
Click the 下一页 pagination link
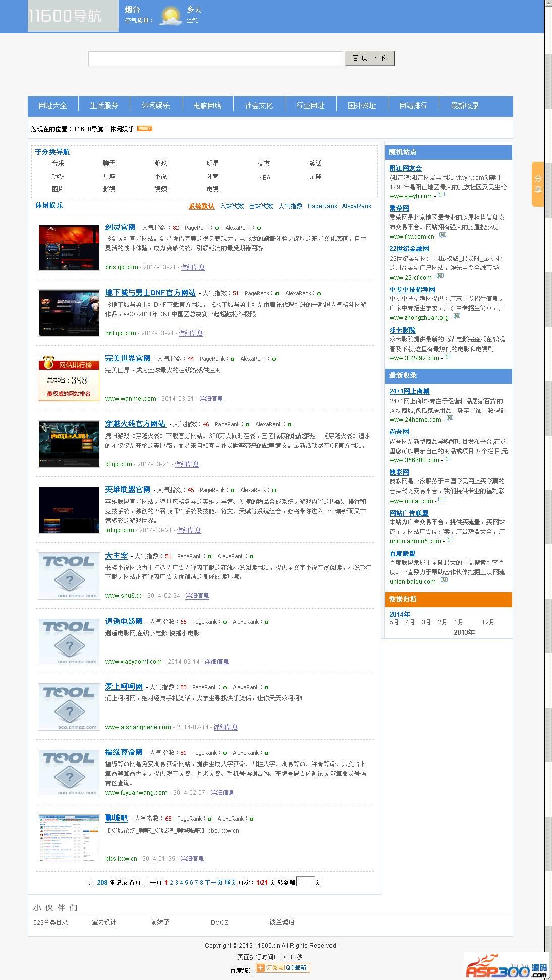click(x=213, y=883)
